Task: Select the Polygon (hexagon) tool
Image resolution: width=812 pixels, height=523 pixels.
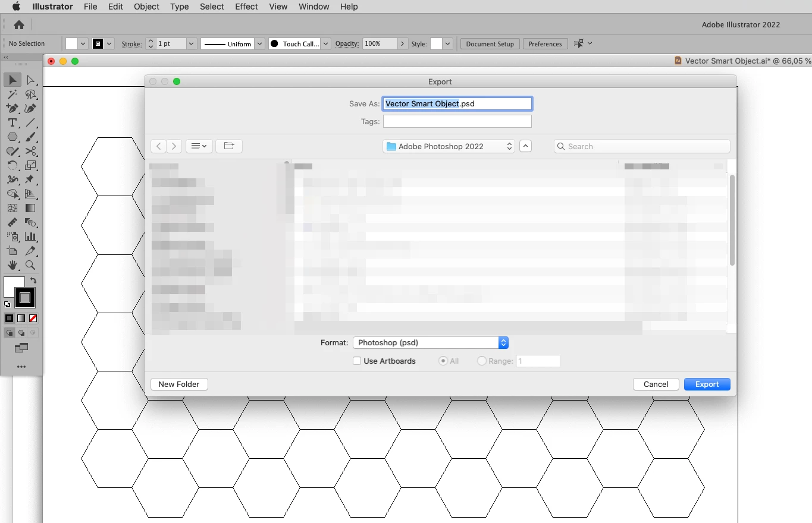Action: [x=12, y=137]
